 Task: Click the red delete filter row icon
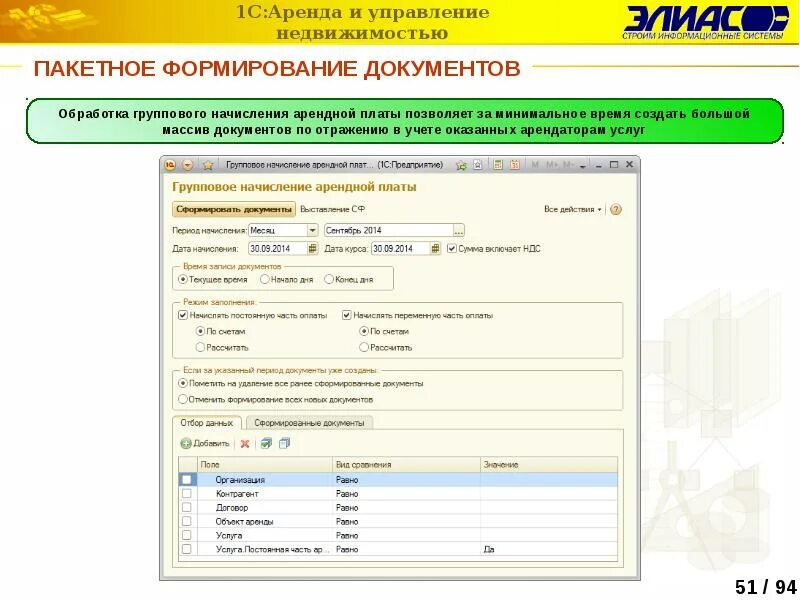click(245, 444)
